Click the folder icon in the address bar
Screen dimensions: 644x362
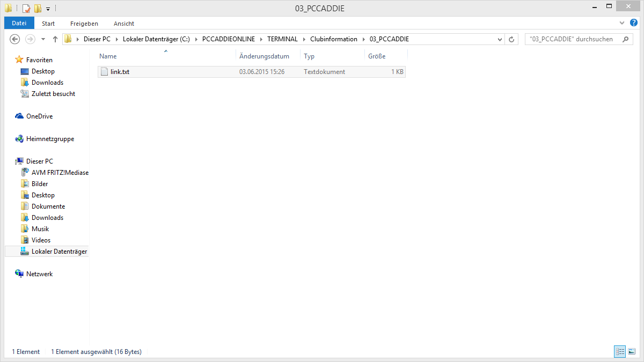(68, 39)
